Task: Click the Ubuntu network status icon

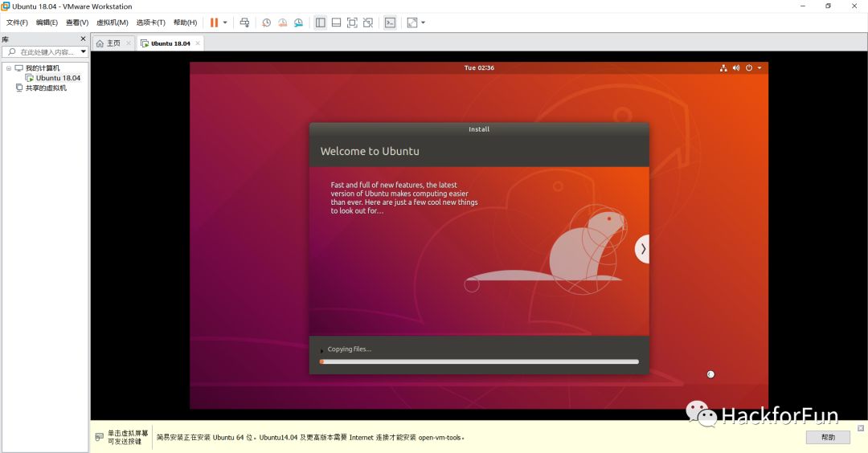Action: click(x=723, y=68)
